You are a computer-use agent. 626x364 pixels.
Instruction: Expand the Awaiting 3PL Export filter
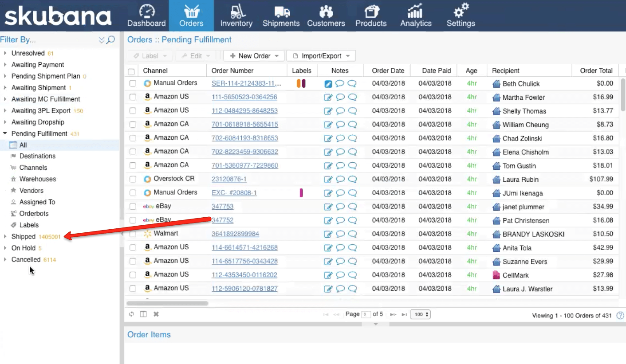(x=5, y=111)
